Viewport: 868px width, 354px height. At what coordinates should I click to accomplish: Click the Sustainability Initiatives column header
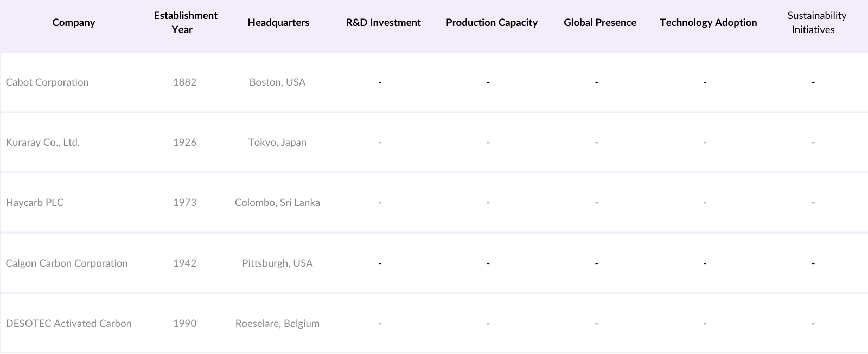(x=817, y=22)
